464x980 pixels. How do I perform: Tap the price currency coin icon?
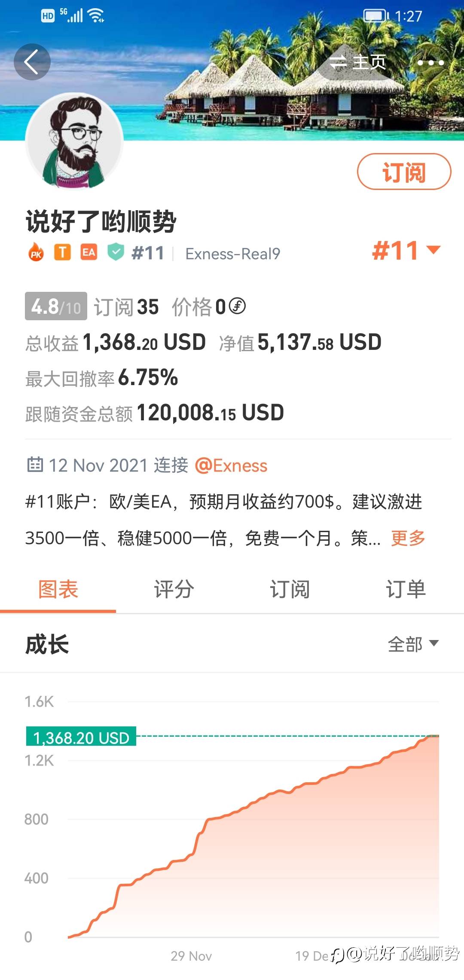237,306
